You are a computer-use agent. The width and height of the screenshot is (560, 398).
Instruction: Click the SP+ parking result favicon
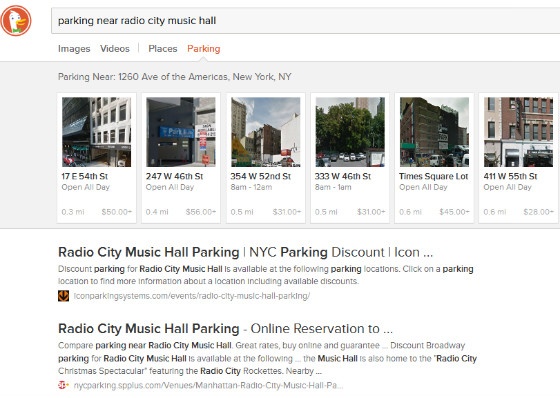[x=63, y=385]
